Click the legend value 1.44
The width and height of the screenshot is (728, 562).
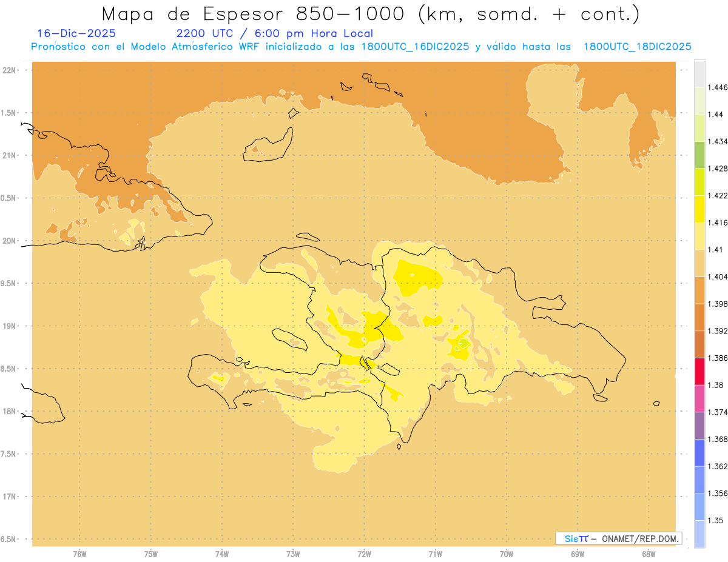tap(716, 115)
